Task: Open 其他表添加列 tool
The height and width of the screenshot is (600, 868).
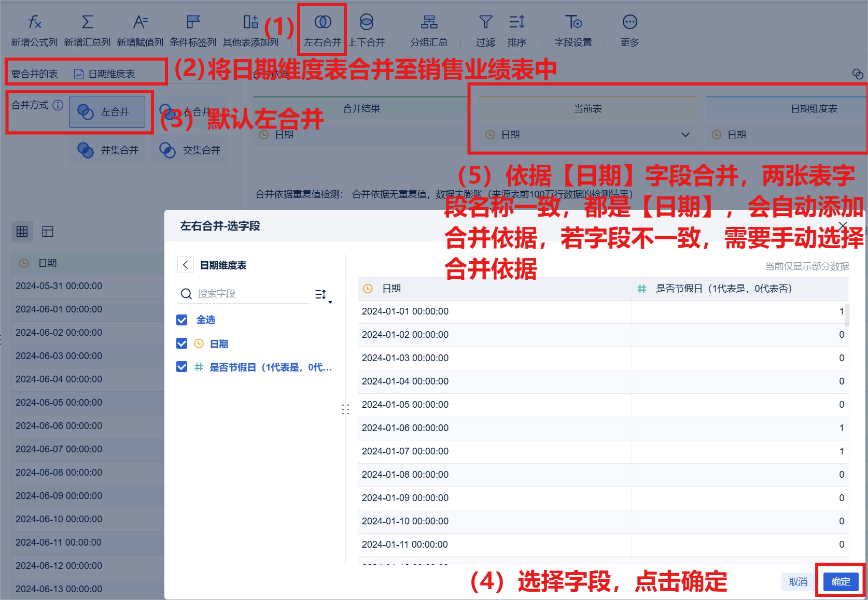Action: (250, 31)
